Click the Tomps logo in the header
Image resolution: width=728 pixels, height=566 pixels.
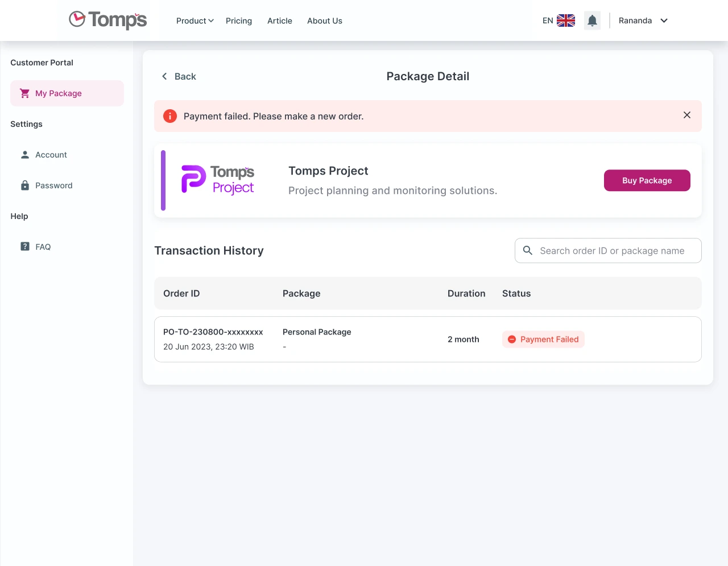107,20
